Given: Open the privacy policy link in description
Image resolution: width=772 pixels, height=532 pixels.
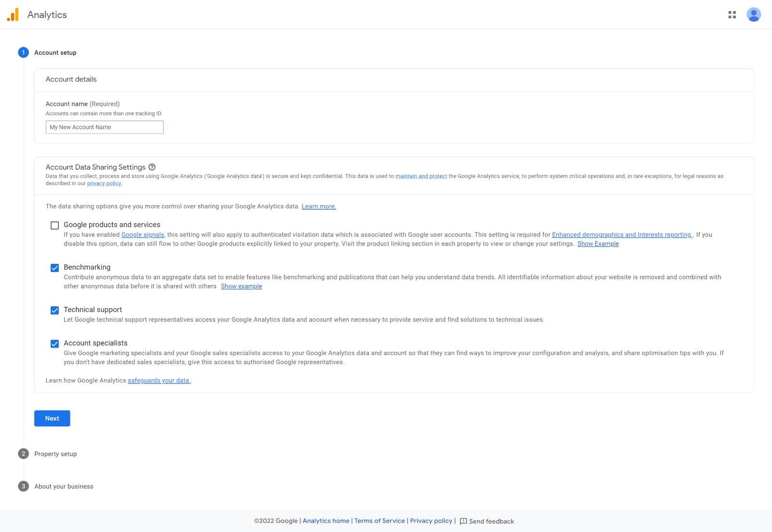Looking at the screenshot, I should point(105,183).
